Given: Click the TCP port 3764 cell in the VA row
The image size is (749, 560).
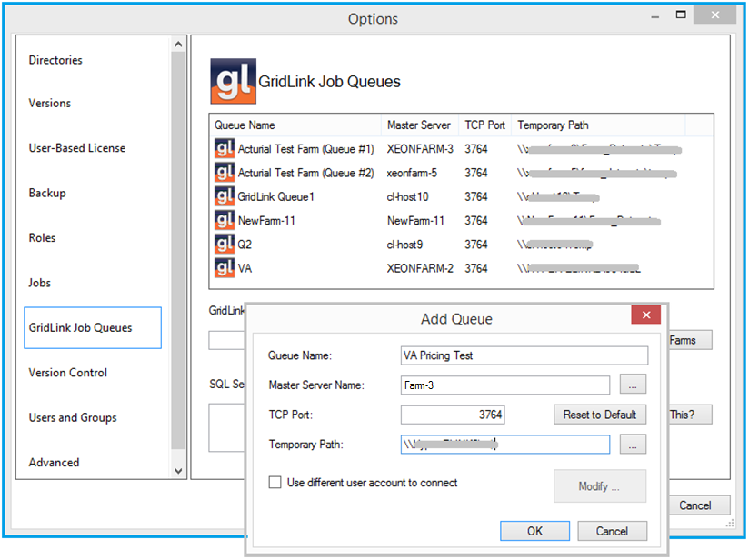Looking at the screenshot, I should click(476, 268).
